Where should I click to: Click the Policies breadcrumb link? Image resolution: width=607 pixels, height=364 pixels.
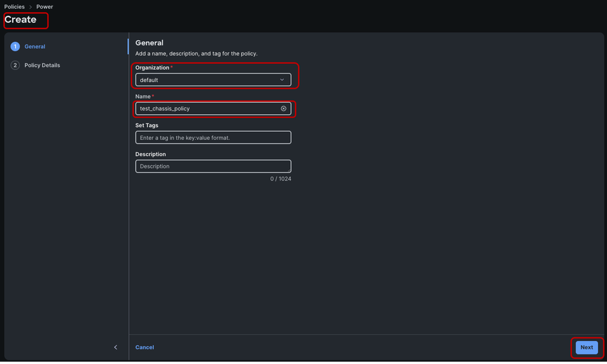pyautogui.click(x=15, y=7)
